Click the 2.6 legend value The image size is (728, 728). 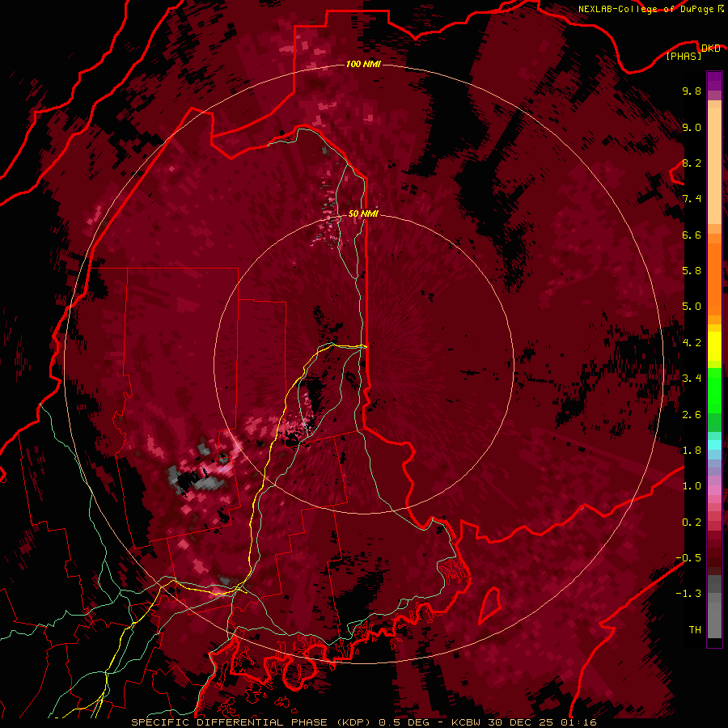(x=692, y=414)
